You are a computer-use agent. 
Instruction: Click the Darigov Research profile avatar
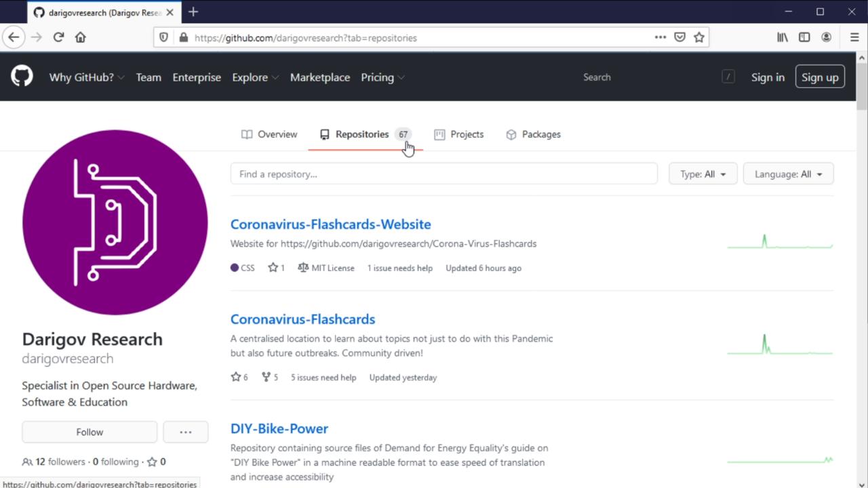(115, 222)
